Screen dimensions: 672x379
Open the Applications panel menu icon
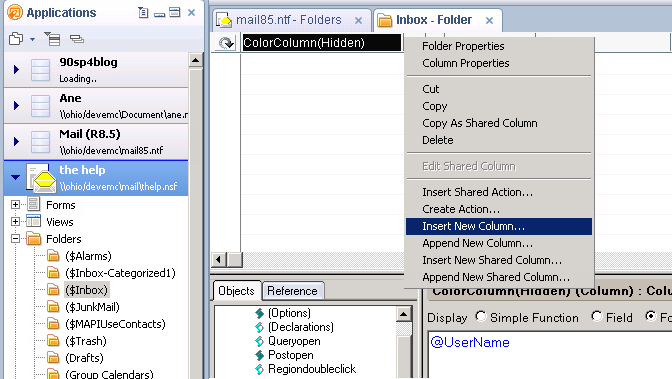point(143,13)
